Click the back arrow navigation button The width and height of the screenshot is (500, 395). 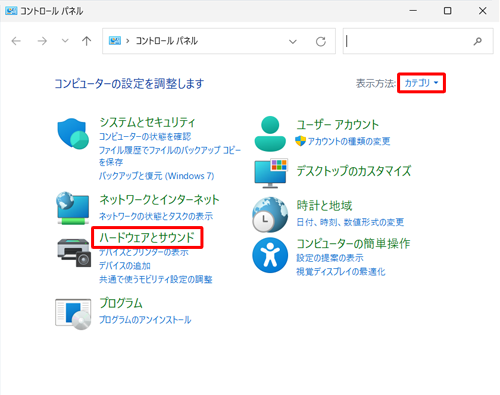[16, 41]
